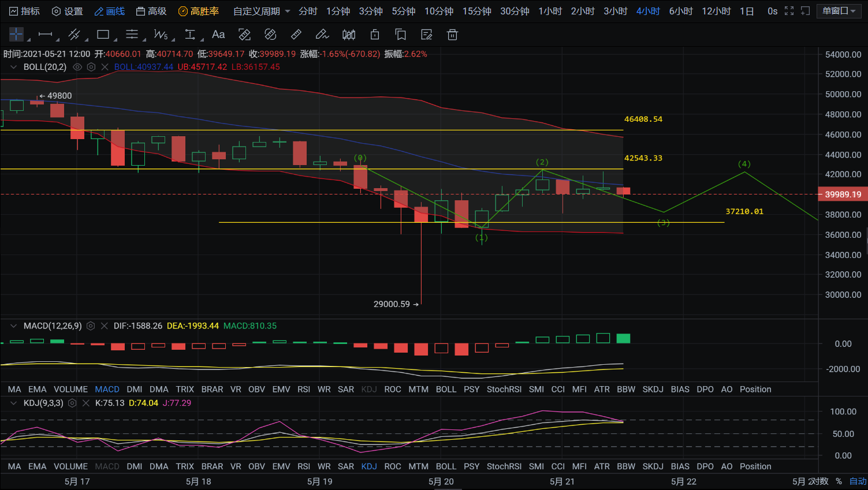Open the MACD indicator settings gear
Viewport: 868px width, 490px height.
point(91,326)
